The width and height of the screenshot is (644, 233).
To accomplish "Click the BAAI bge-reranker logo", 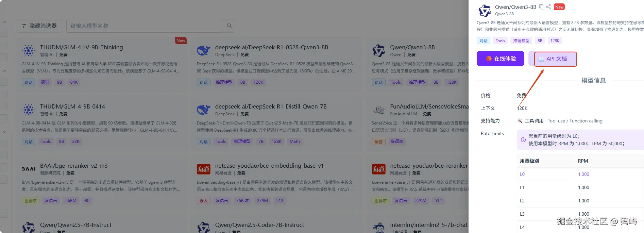I will (29, 169).
